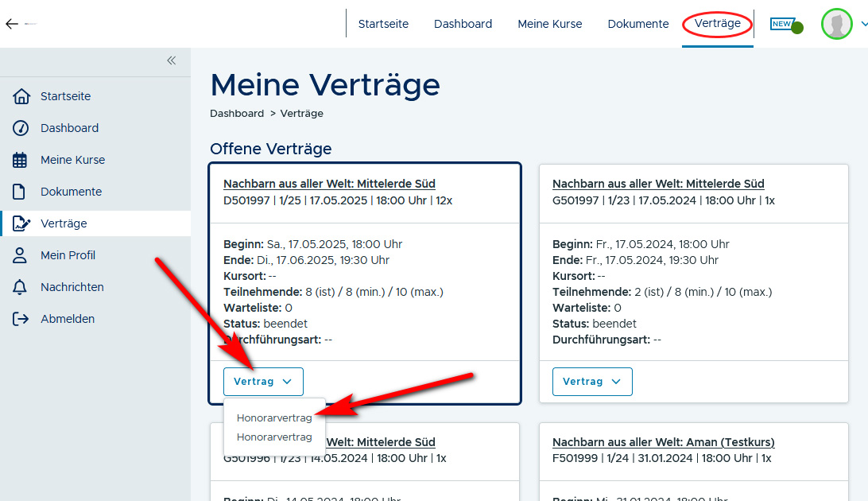Click the Startseite house icon in sidebar
The height and width of the screenshot is (501, 868).
click(x=21, y=96)
